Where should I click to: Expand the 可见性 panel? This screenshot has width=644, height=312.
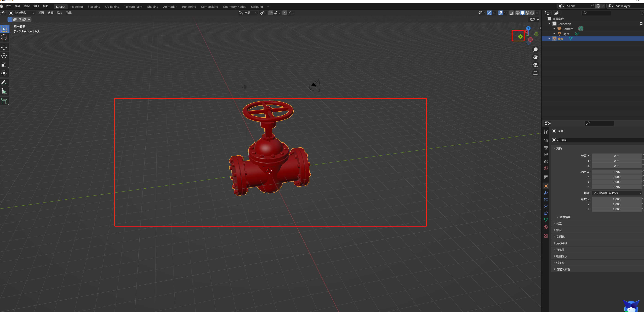pyautogui.click(x=597, y=250)
